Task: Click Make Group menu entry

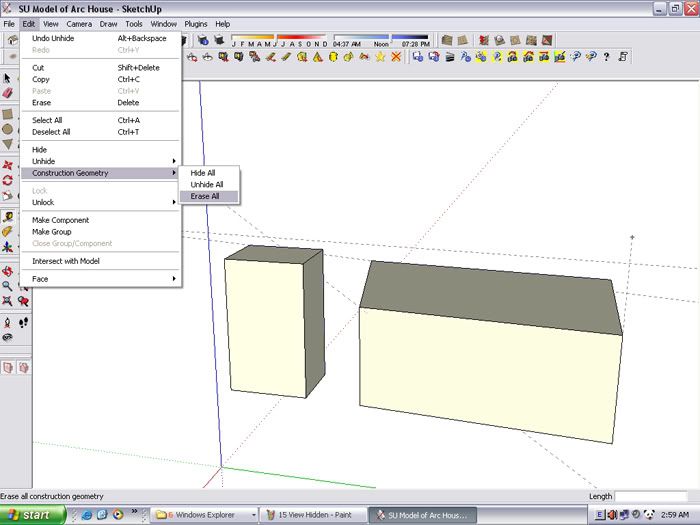Action: click(x=101, y=232)
